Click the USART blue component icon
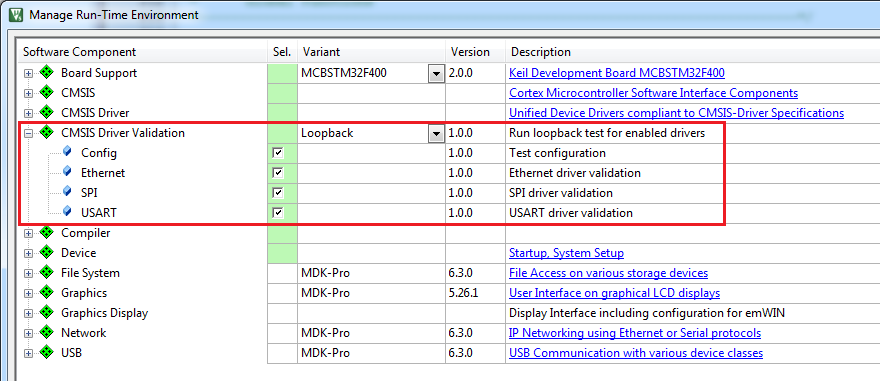880x381 pixels. (67, 212)
